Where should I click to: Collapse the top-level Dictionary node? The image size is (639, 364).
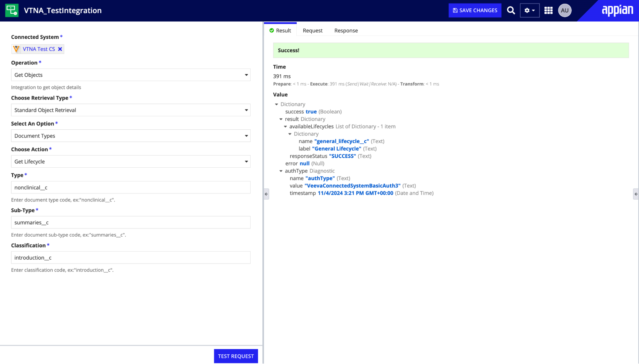[277, 104]
